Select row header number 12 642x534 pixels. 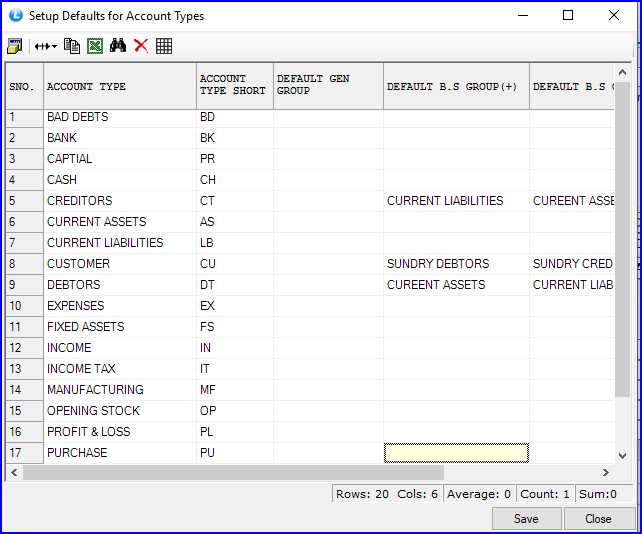(25, 348)
